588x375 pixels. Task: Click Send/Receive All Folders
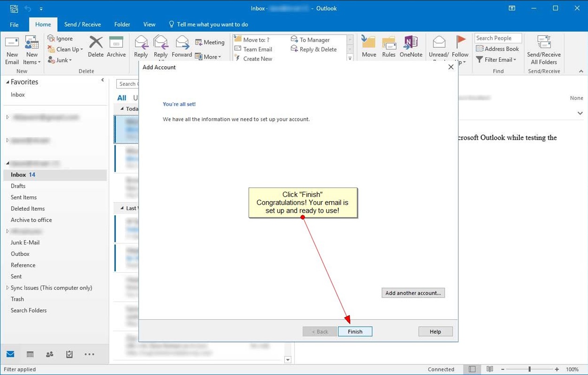[544, 51]
